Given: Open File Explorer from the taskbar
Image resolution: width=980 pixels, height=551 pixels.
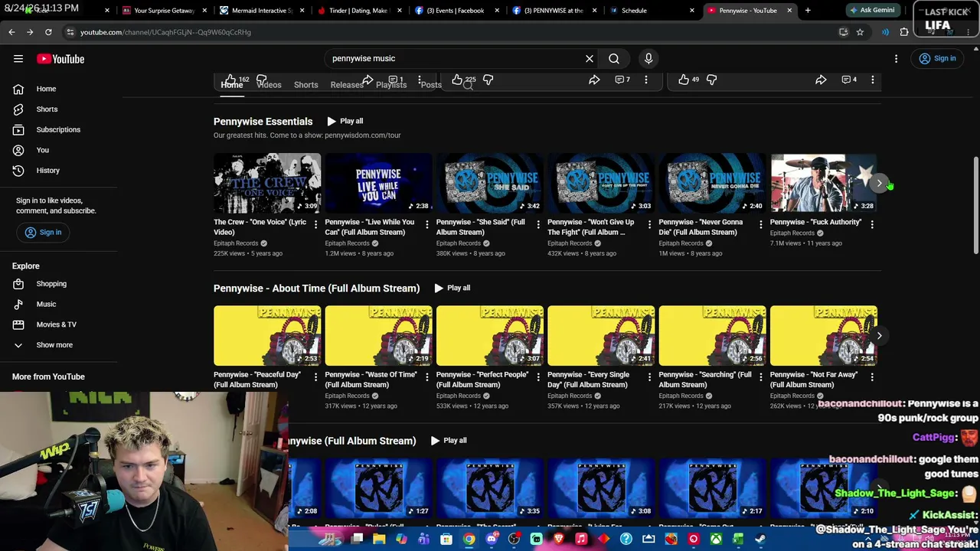Looking at the screenshot, I should click(x=379, y=539).
